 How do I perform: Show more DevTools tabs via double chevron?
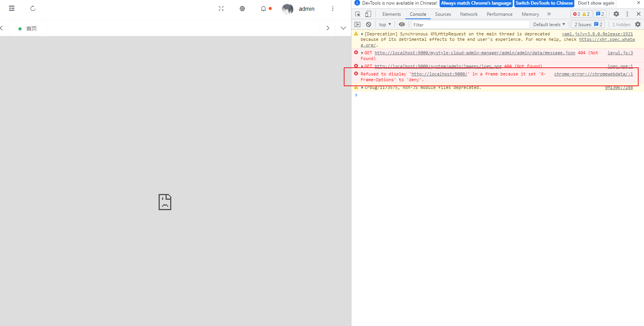pyautogui.click(x=549, y=14)
